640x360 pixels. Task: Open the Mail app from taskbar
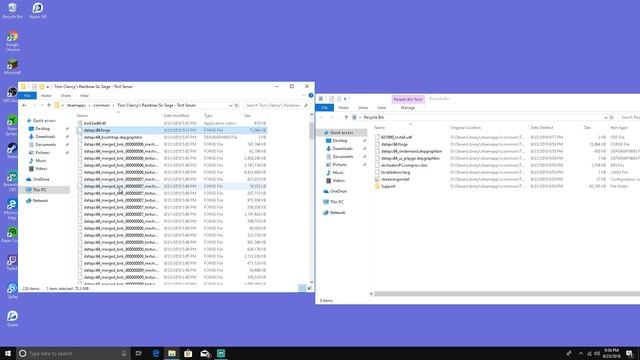204,353
